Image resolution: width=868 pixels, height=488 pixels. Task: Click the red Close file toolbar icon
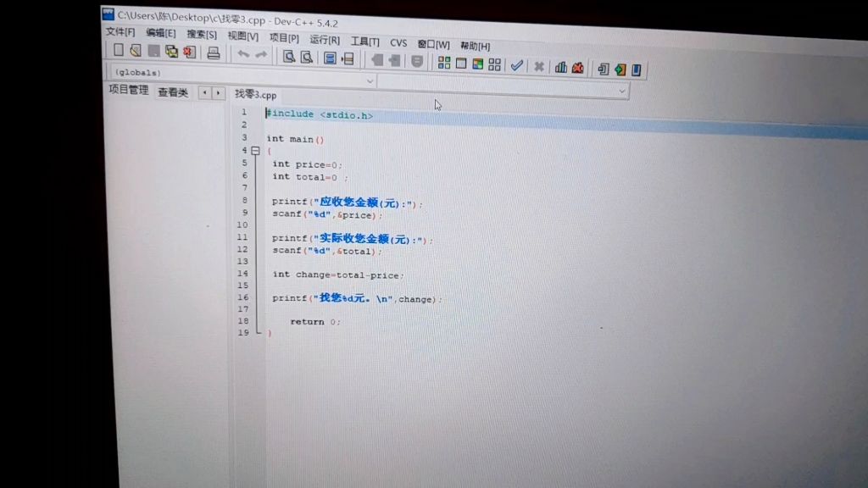point(189,53)
